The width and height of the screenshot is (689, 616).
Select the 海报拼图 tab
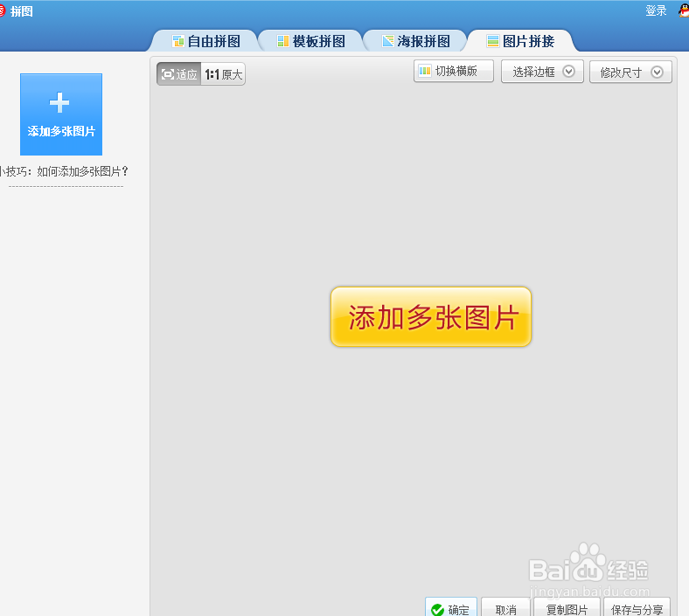[415, 41]
